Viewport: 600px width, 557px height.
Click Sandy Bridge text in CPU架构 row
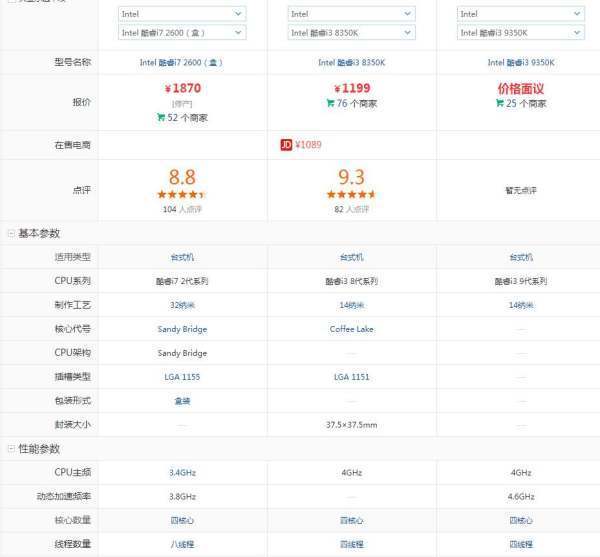tap(182, 353)
